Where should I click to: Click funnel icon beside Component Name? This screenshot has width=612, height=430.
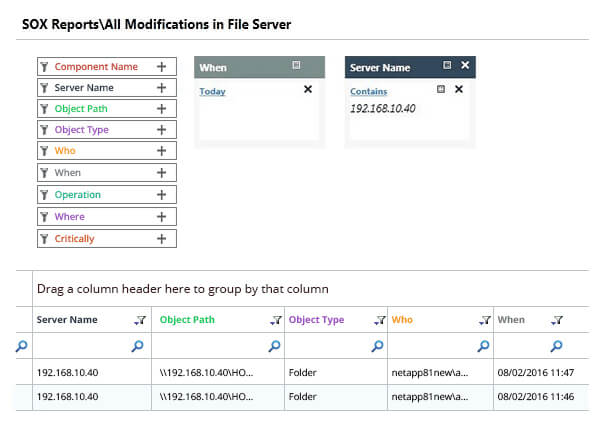point(44,67)
